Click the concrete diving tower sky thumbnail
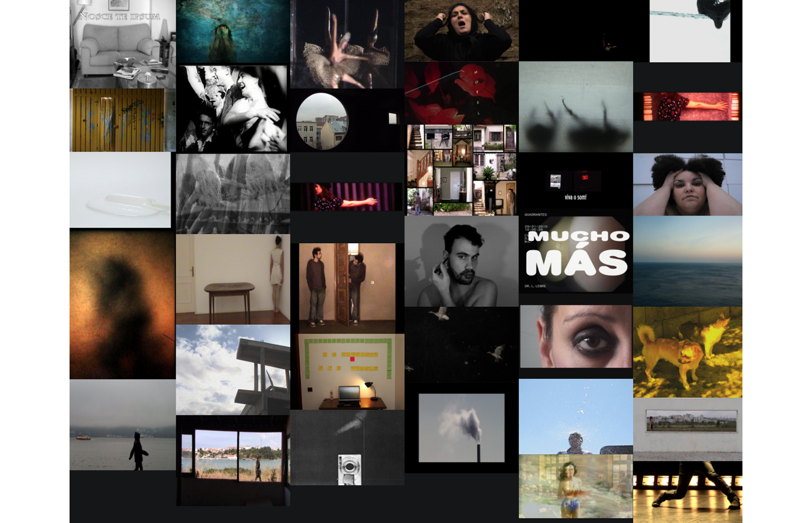812x523 pixels. click(x=233, y=370)
